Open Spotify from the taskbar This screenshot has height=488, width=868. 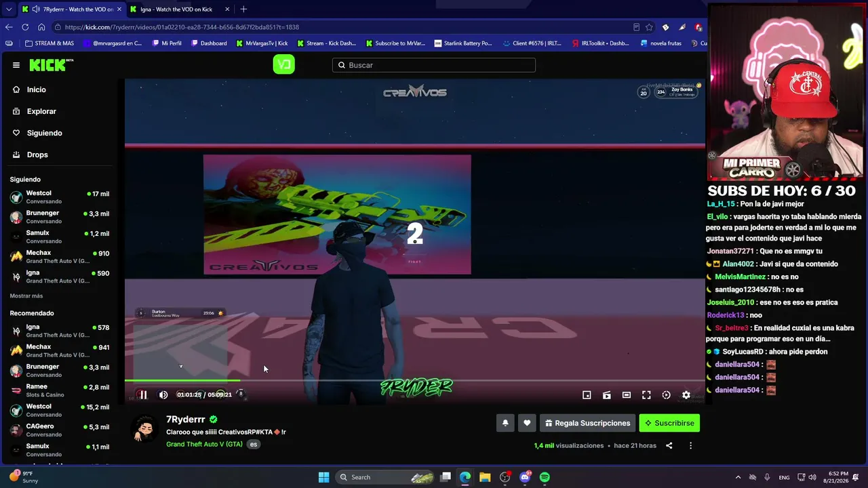(545, 477)
